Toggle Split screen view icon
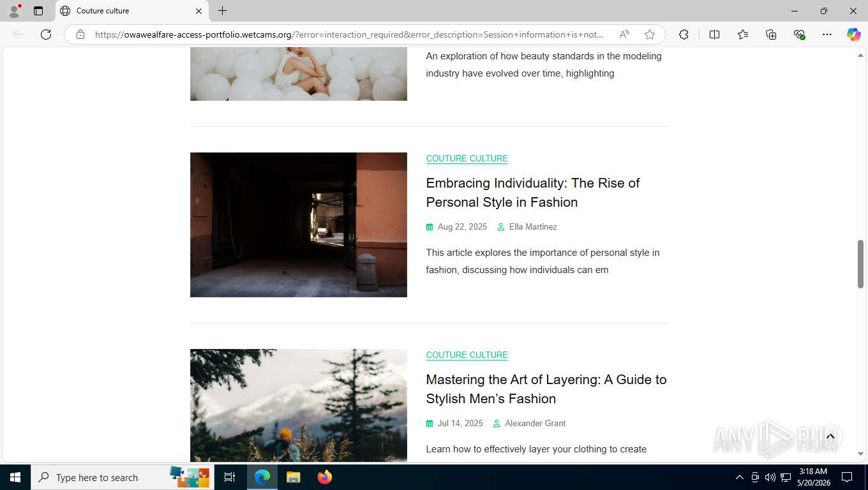 714,34
